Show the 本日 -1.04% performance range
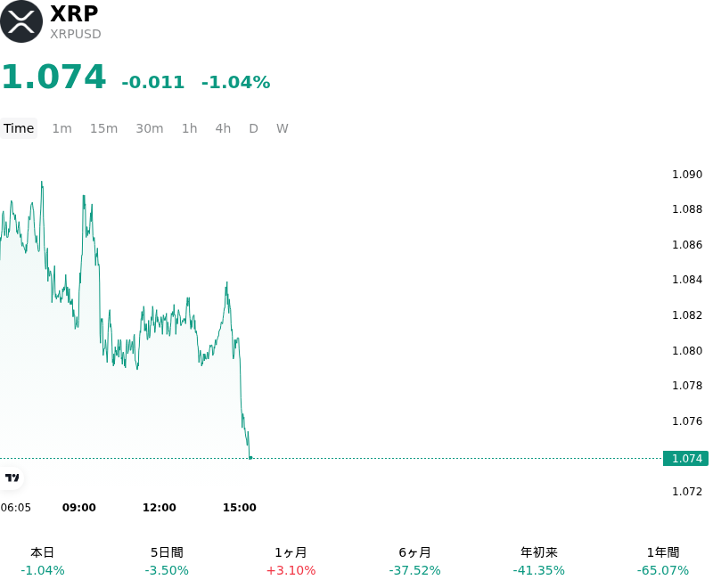 click(42, 561)
